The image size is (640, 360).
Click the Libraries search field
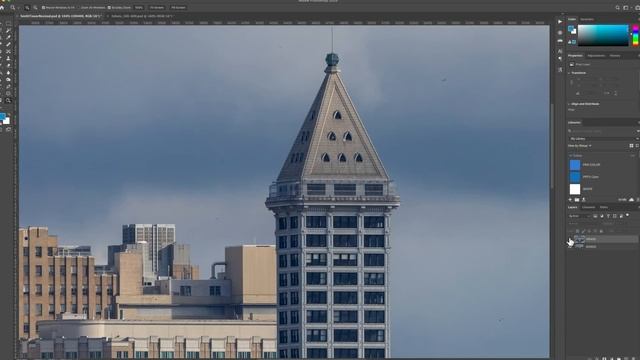click(602, 131)
